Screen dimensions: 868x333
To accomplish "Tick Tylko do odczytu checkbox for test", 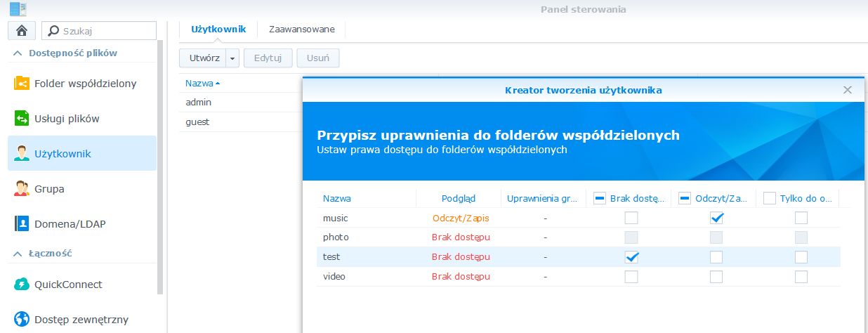I will click(x=801, y=257).
